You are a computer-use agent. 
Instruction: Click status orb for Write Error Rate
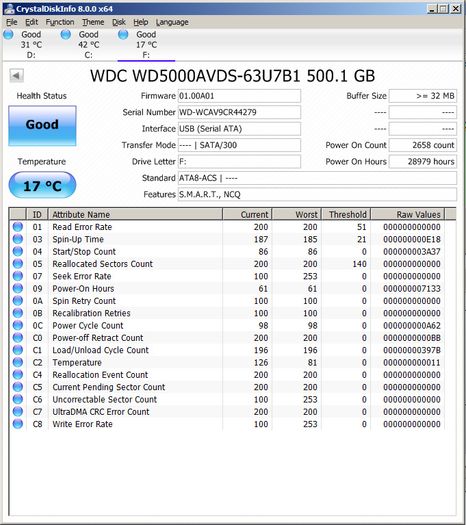18,424
